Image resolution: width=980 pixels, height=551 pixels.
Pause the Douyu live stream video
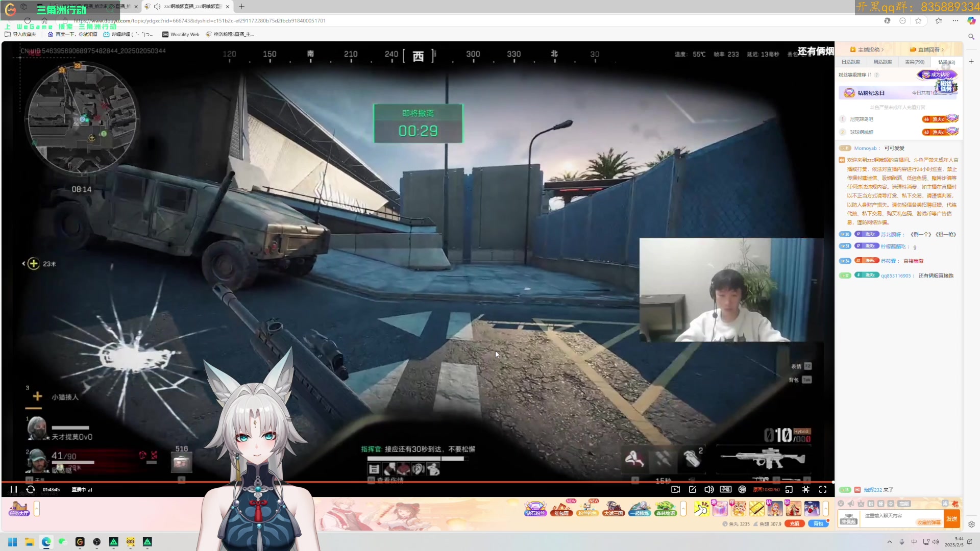coord(14,489)
